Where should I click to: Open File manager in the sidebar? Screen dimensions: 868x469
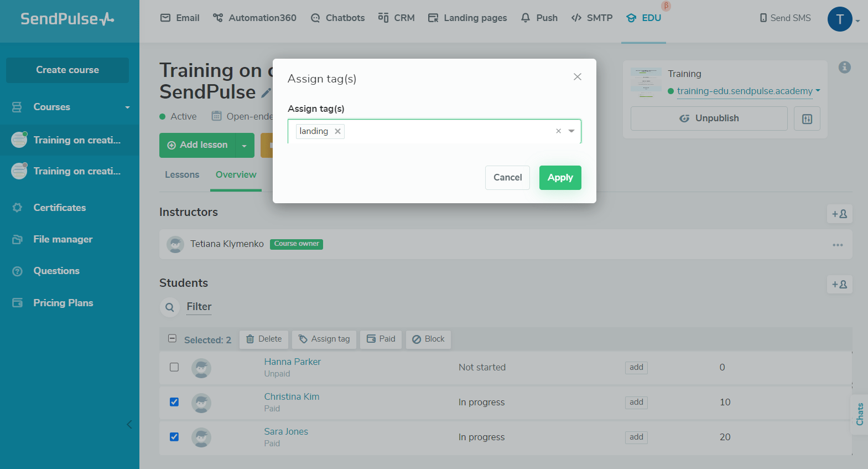tap(63, 239)
